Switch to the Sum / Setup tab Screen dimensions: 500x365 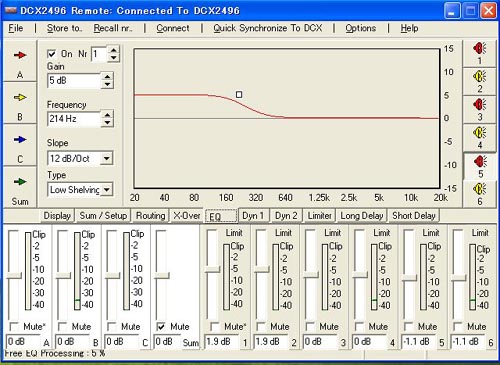point(103,216)
